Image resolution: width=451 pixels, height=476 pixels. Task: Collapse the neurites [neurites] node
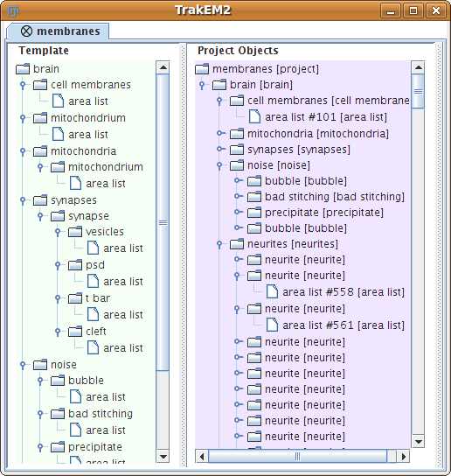pyautogui.click(x=220, y=244)
